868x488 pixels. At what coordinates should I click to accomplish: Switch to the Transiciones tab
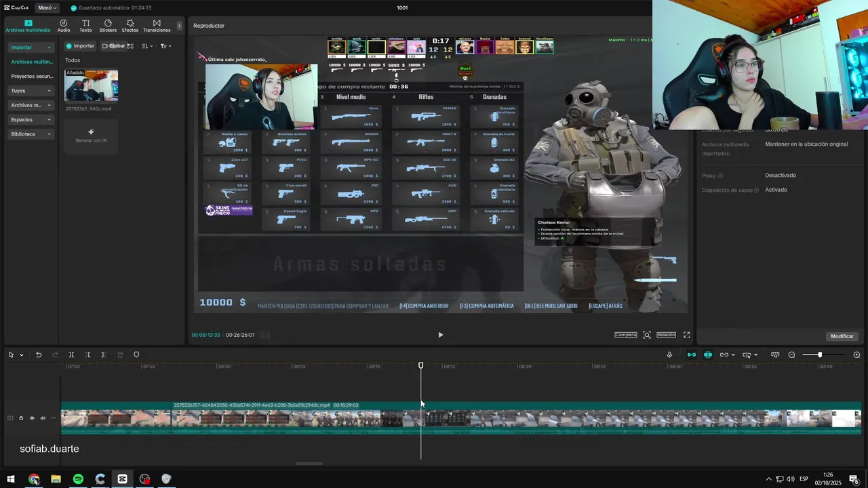pos(157,26)
